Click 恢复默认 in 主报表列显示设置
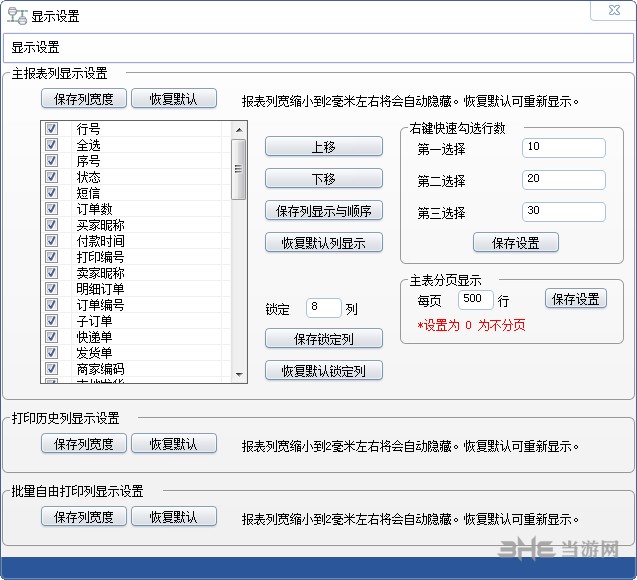This screenshot has width=637, height=580. [173, 99]
